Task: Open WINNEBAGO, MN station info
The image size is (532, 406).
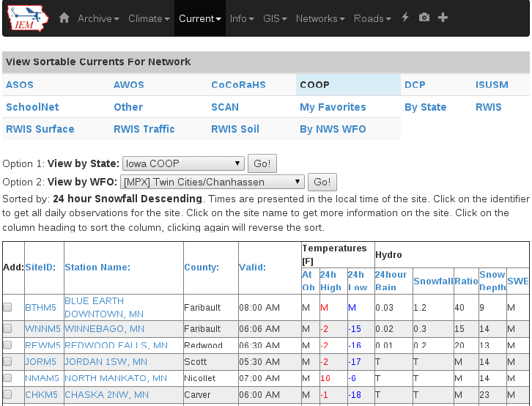Action: (104, 328)
